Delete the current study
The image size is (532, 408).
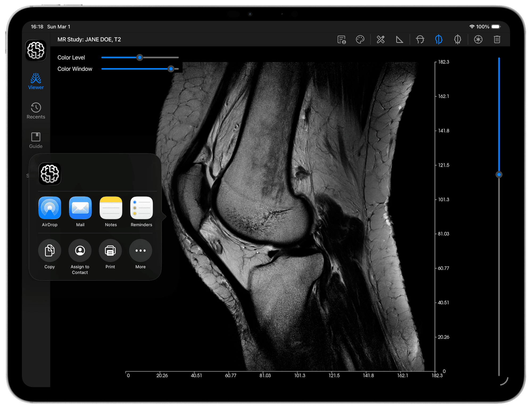click(497, 39)
